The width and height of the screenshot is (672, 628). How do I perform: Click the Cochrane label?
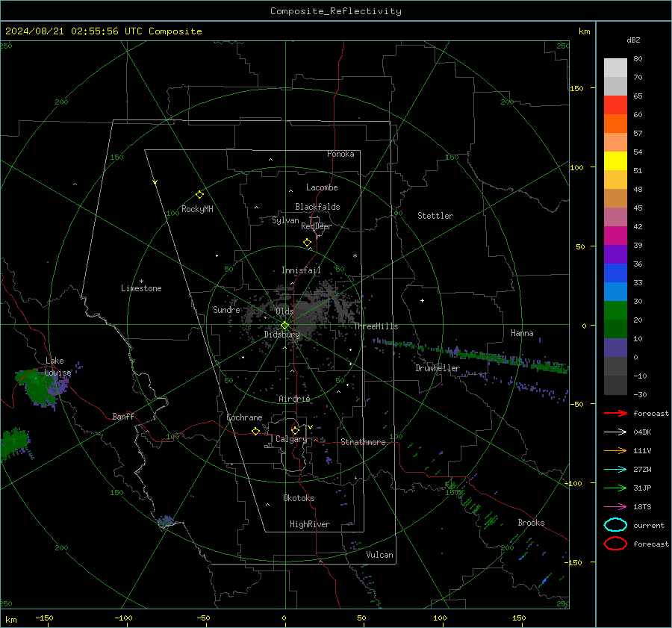[244, 417]
